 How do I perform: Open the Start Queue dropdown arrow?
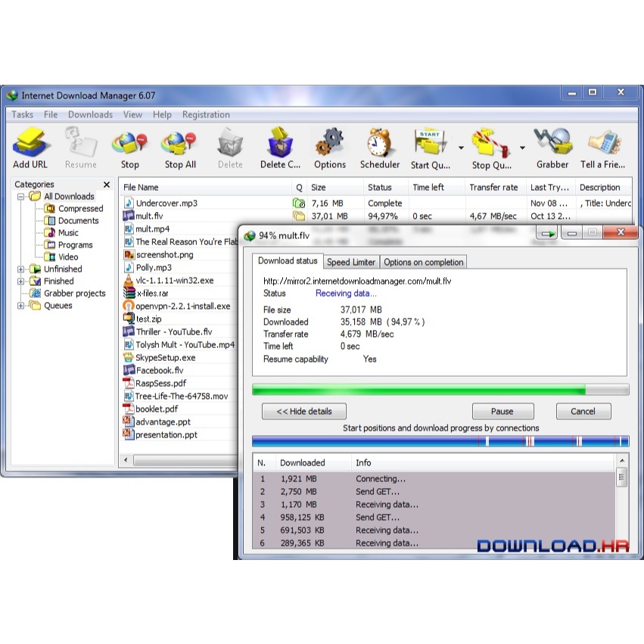pos(461,148)
